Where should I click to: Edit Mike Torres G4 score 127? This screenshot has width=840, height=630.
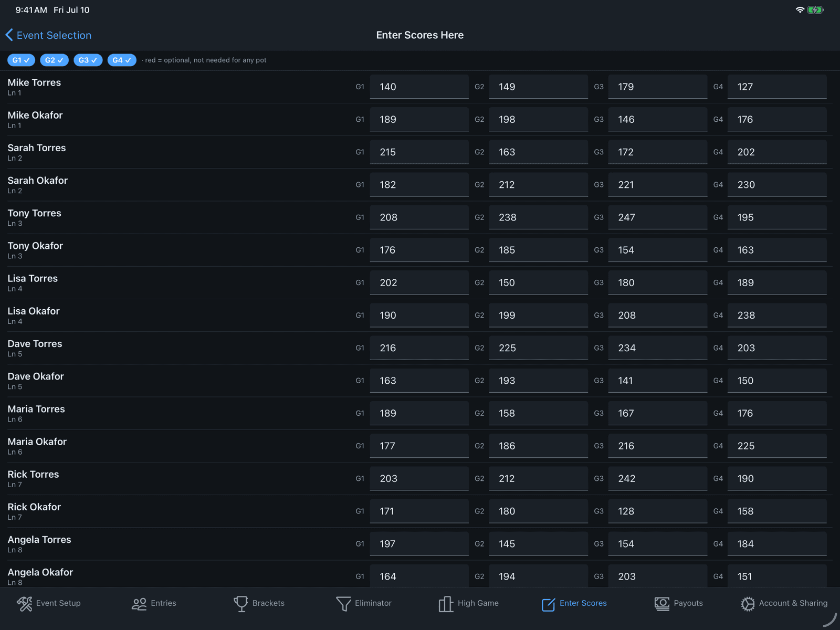pyautogui.click(x=777, y=87)
